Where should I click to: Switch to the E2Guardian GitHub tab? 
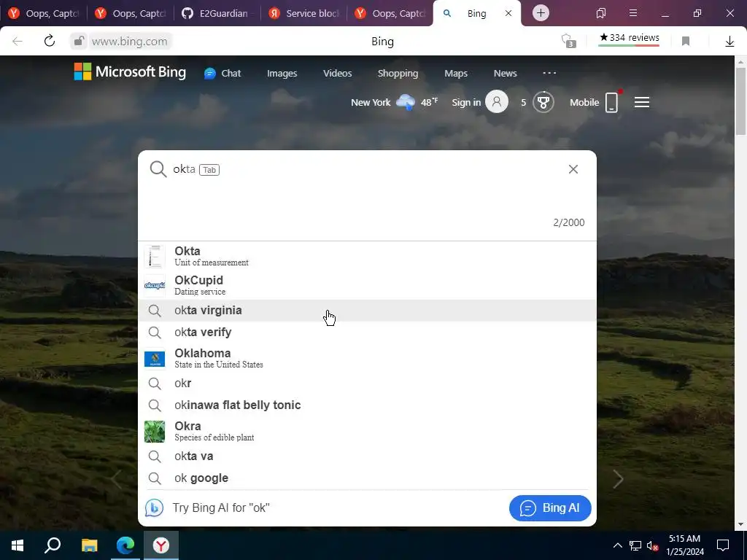[217, 13]
